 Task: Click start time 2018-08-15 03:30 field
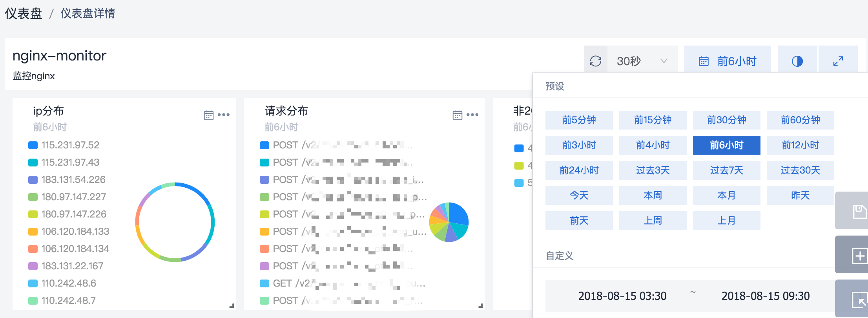click(622, 296)
